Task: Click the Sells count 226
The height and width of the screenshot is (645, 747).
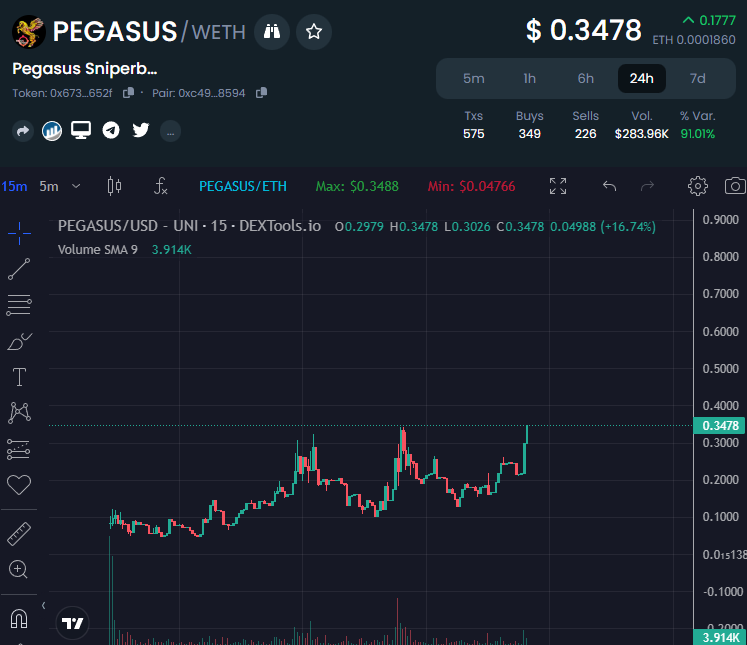Action: point(585,134)
